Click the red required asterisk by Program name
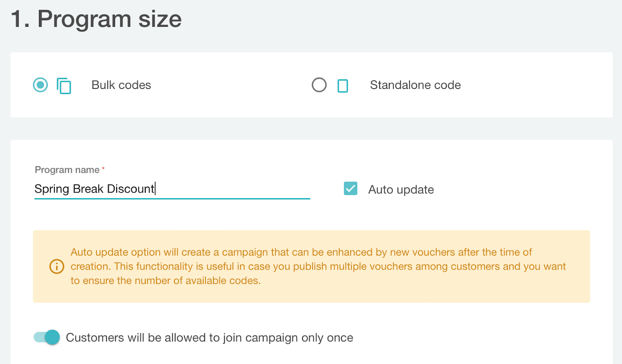This screenshot has height=364, width=622. [x=103, y=169]
